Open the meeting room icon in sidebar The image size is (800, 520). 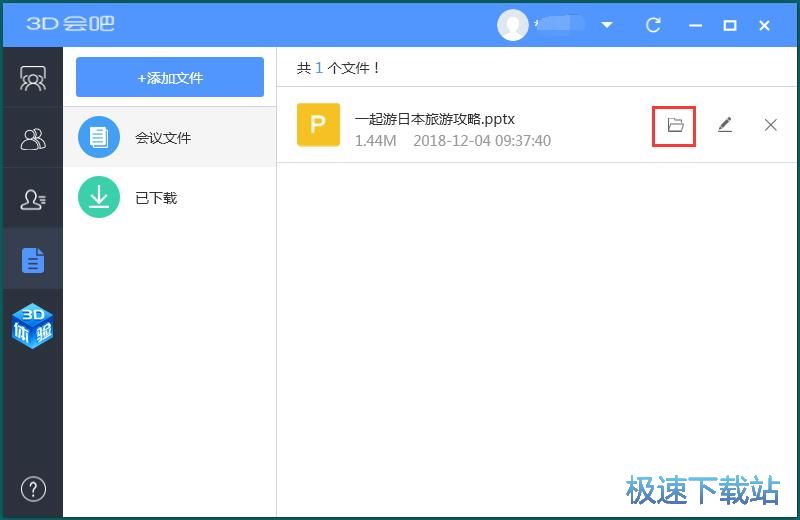(x=33, y=78)
